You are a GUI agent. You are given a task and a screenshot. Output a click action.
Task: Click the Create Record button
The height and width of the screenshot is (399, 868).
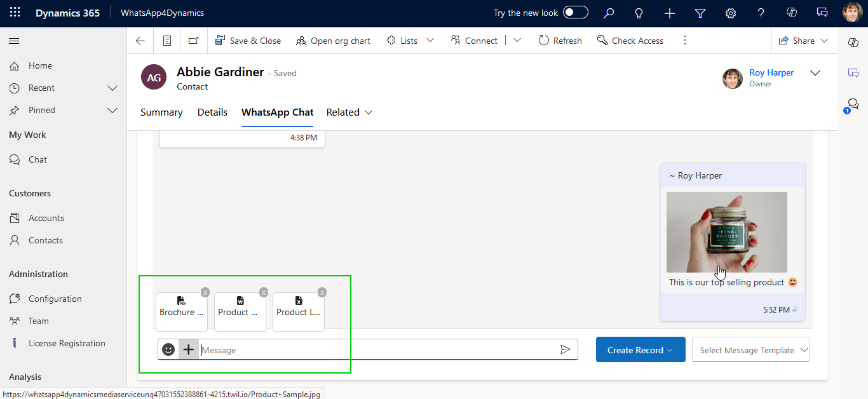640,350
